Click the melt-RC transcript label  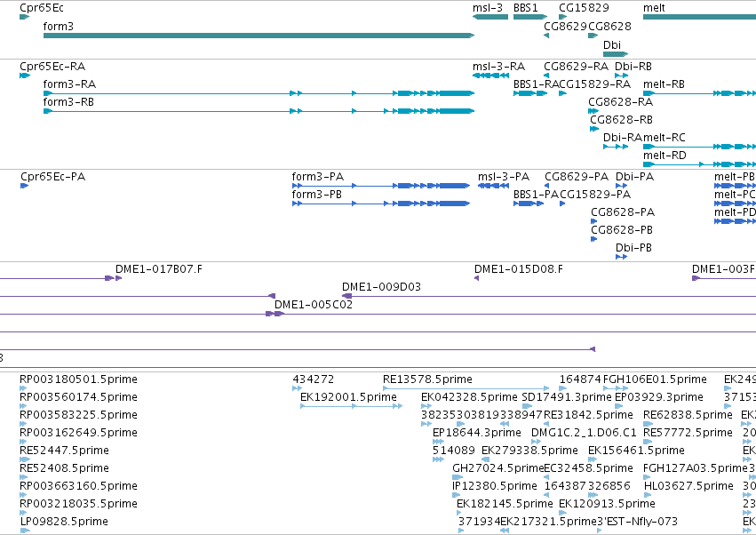[x=664, y=138]
